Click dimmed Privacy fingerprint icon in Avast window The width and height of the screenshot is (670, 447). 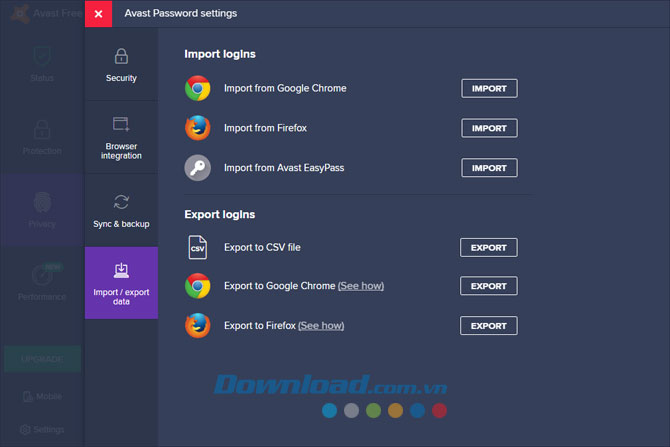point(42,202)
